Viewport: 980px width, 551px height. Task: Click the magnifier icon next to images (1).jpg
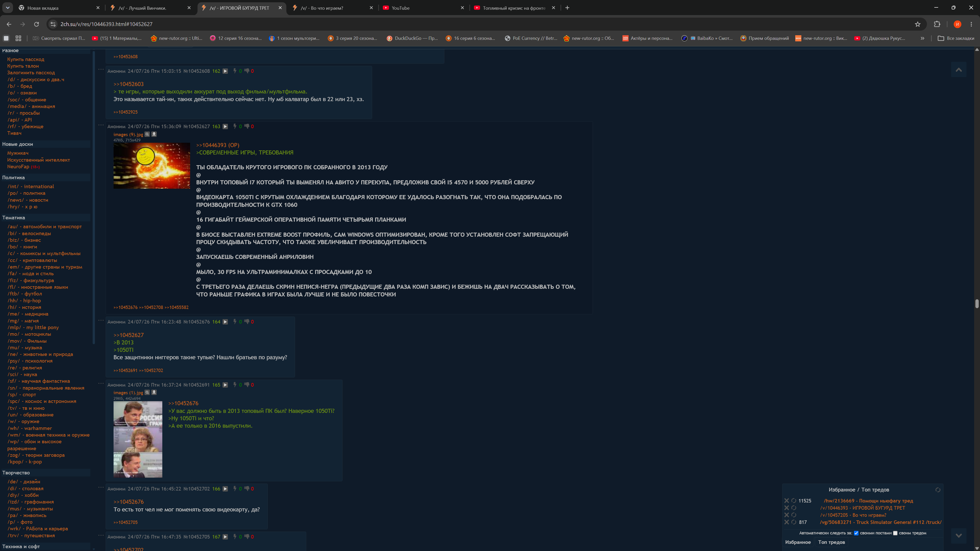[147, 392]
